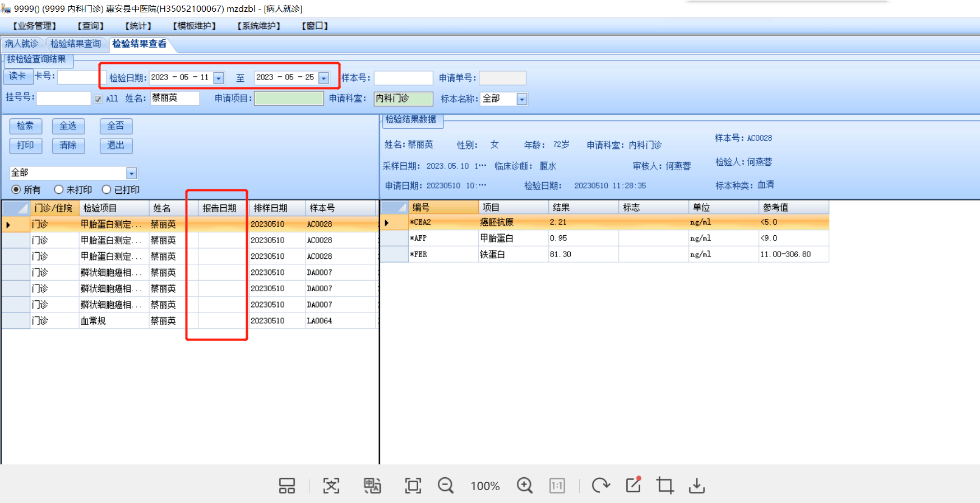Zoom in with the plus magnifier
Viewport: 980px width, 503px height.
pyautogui.click(x=525, y=486)
